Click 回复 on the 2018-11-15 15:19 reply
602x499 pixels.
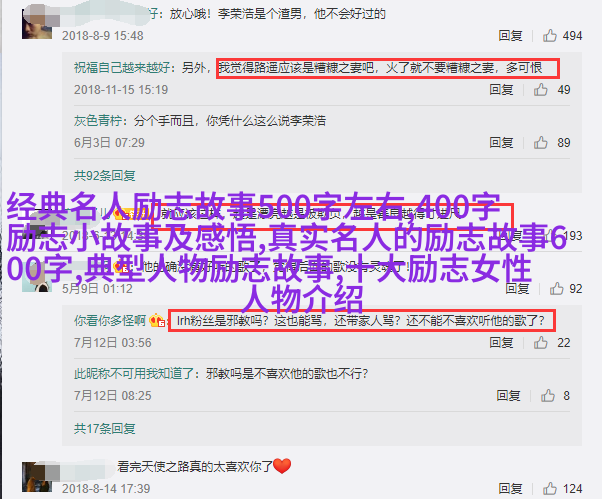pos(501,89)
